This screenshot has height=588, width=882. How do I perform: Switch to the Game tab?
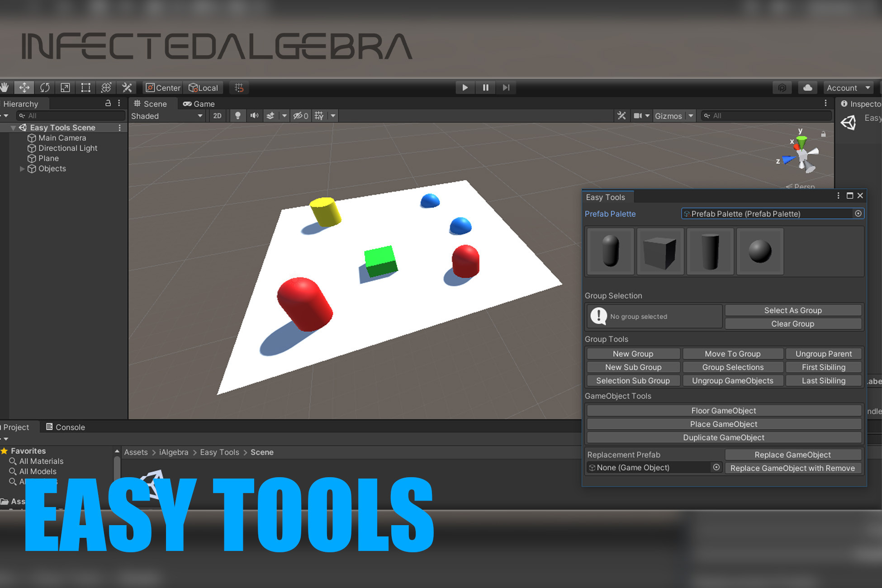(x=199, y=104)
